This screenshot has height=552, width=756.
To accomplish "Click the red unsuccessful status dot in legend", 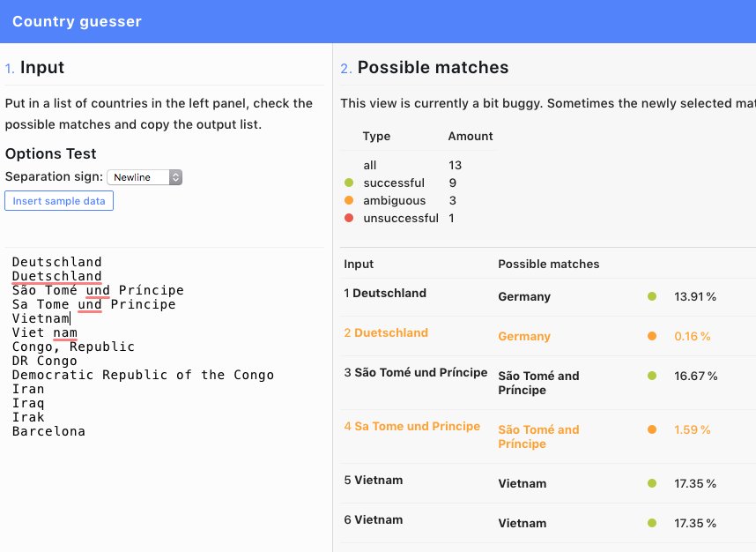I will pos(349,219).
